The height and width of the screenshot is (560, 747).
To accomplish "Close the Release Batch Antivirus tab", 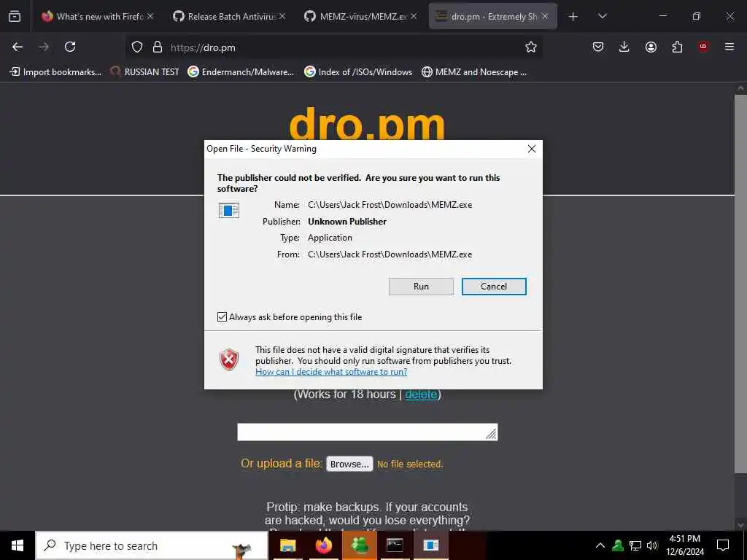I will coord(282,16).
